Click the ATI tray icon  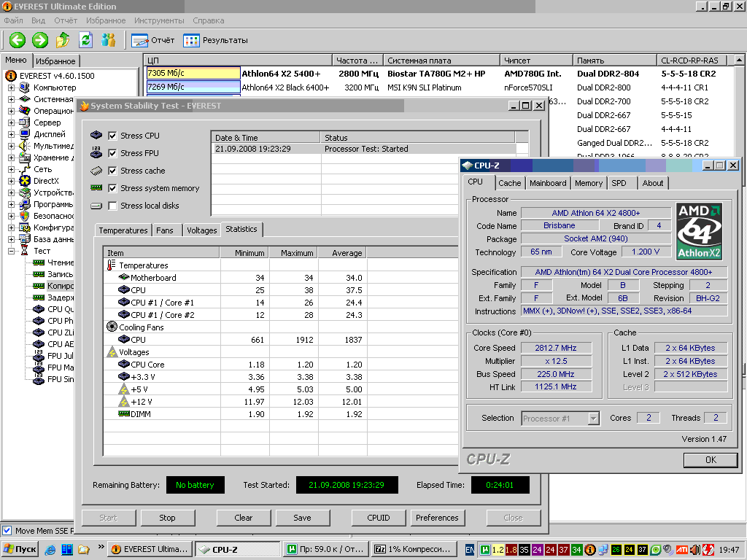(x=682, y=550)
